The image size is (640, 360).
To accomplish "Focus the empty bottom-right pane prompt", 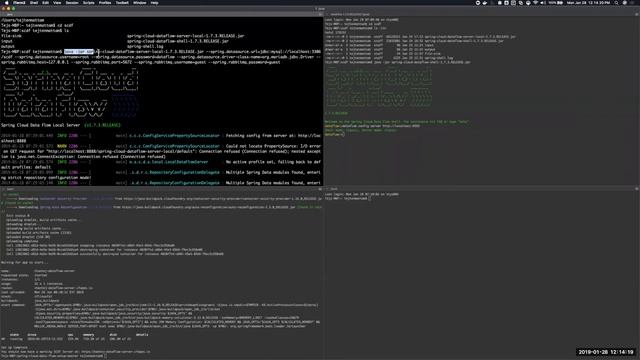I will (348, 199).
